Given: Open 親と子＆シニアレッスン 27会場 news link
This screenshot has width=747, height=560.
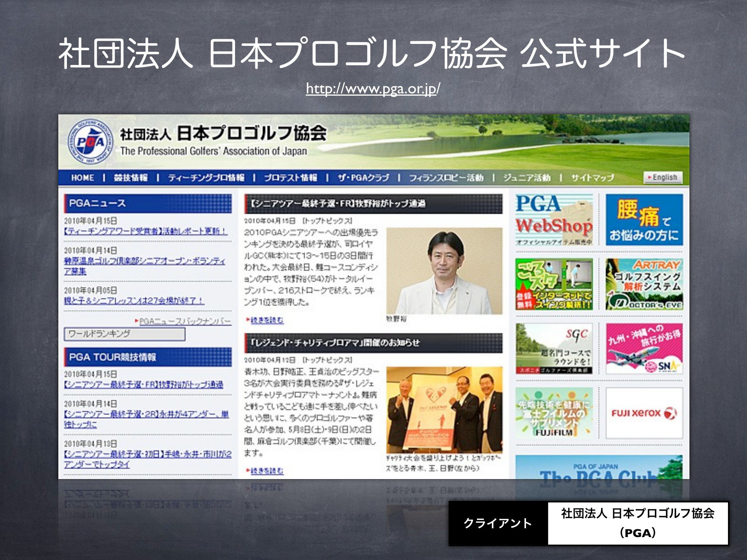Looking at the screenshot, I should coord(134,301).
